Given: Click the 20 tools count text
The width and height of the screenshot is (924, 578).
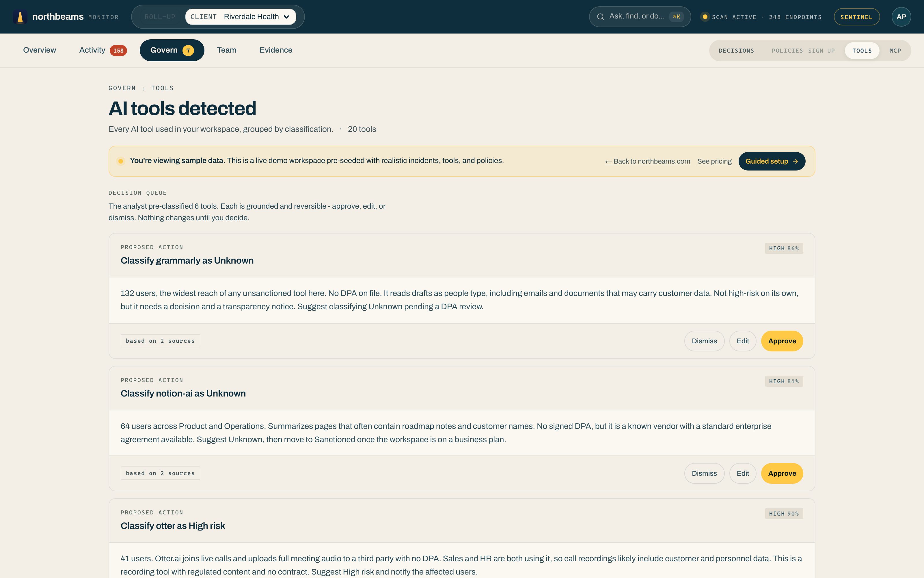Looking at the screenshot, I should tap(362, 129).
